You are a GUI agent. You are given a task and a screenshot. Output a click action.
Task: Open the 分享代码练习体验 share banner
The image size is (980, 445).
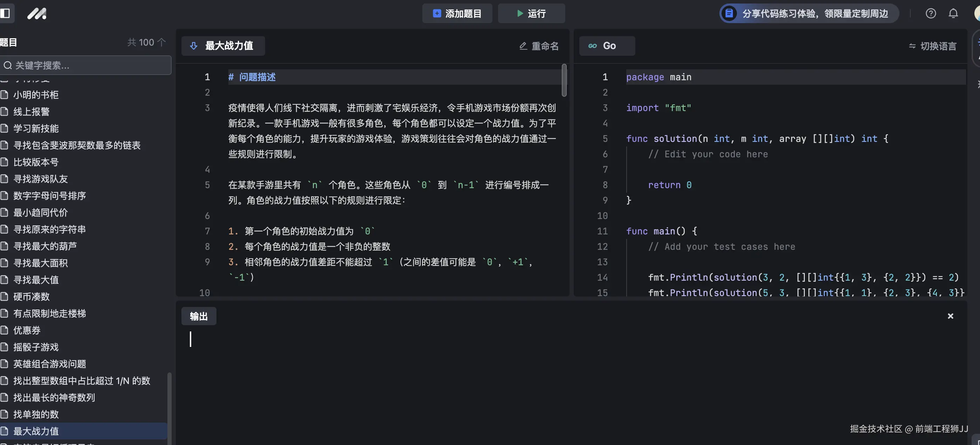click(808, 13)
